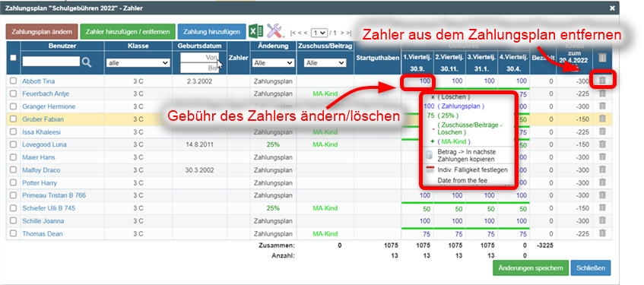644x285 pixels.
Task: Click trash icon in Thomas Dean row
Action: (602, 233)
